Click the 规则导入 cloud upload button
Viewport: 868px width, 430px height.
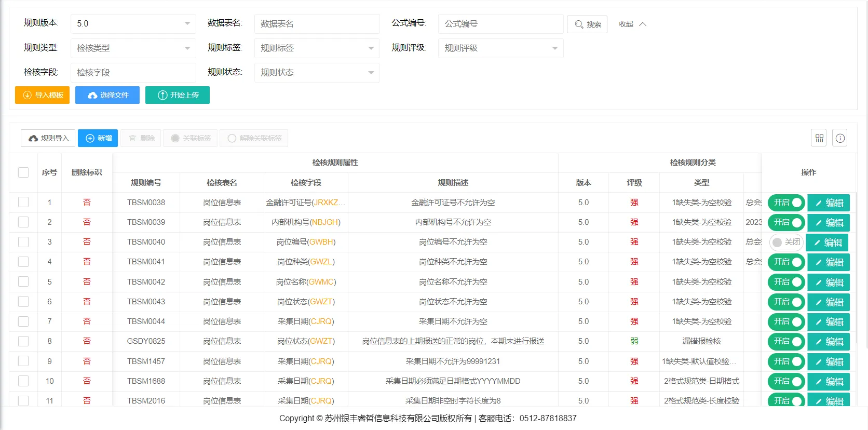pos(48,138)
